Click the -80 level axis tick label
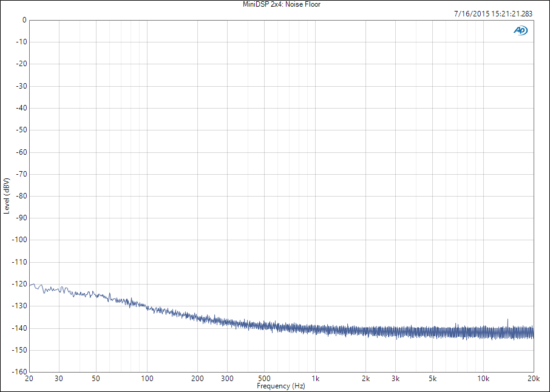 coord(21,196)
